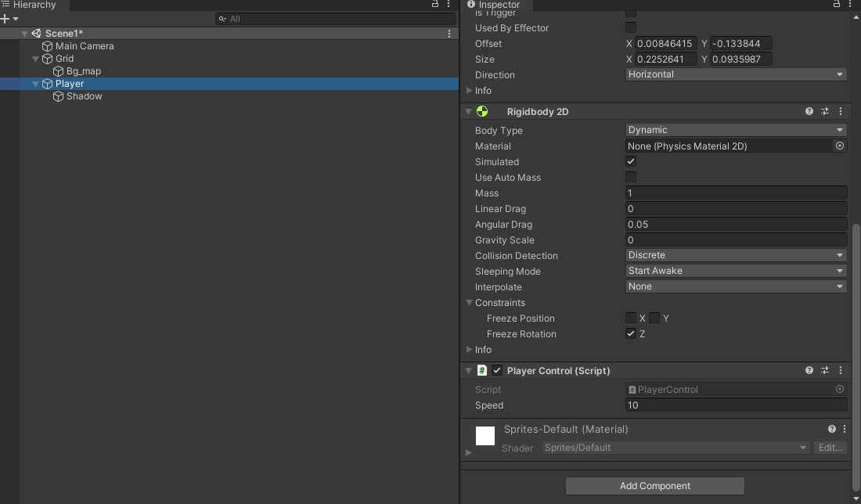This screenshot has width=861, height=504.
Task: Click the Shadow cube icon
Action: pyautogui.click(x=58, y=96)
